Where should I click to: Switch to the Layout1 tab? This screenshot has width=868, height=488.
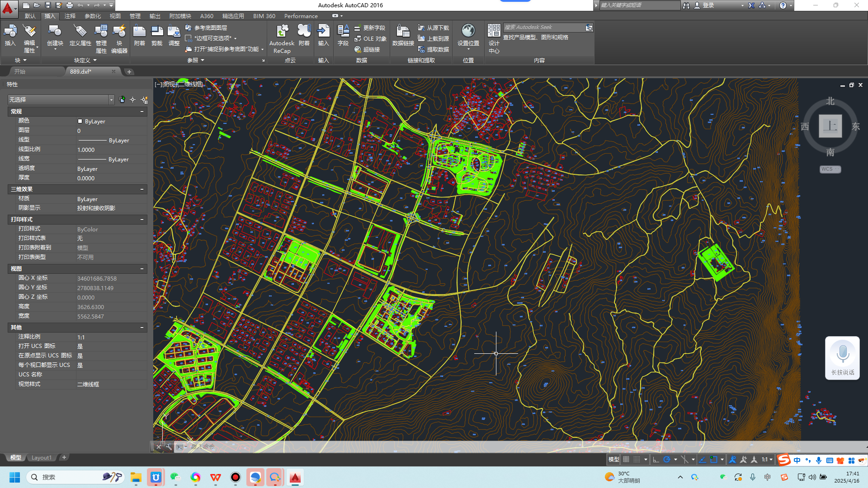[x=41, y=458]
